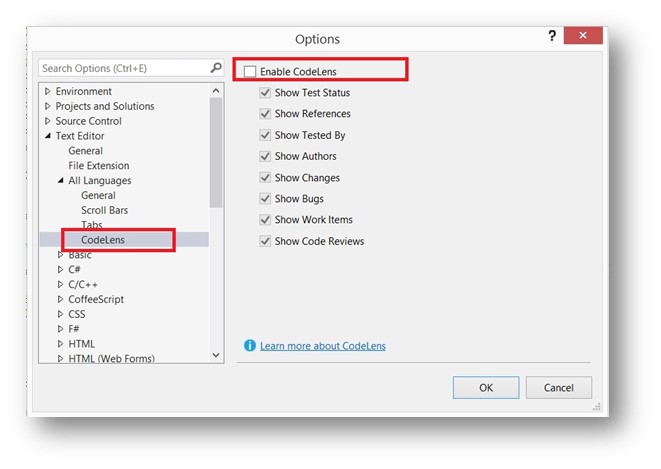Expand the CoffeeScript node arrow

(60, 299)
